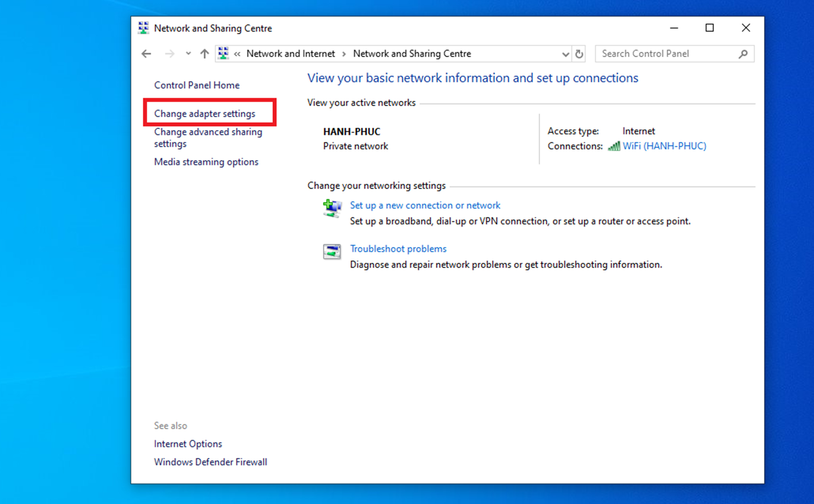Click the address bar path dropdown
Screen dimensions: 814x504
(564, 53)
